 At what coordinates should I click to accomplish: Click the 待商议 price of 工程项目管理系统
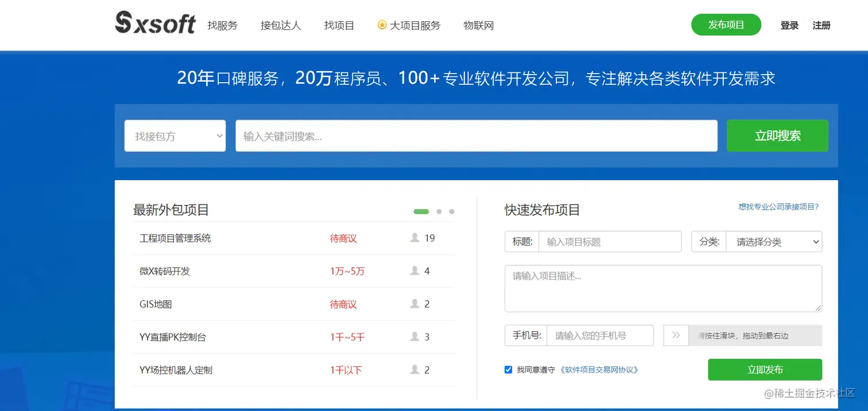coord(343,238)
